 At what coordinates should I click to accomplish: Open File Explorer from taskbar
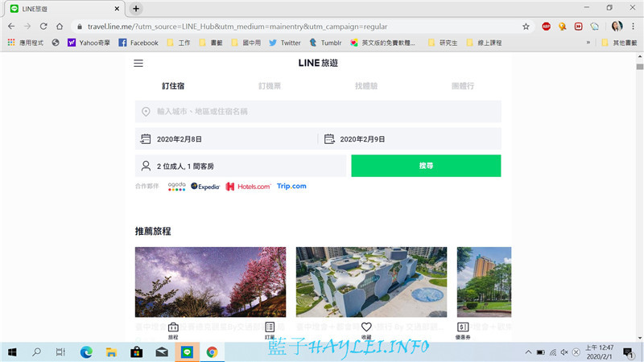point(111,352)
